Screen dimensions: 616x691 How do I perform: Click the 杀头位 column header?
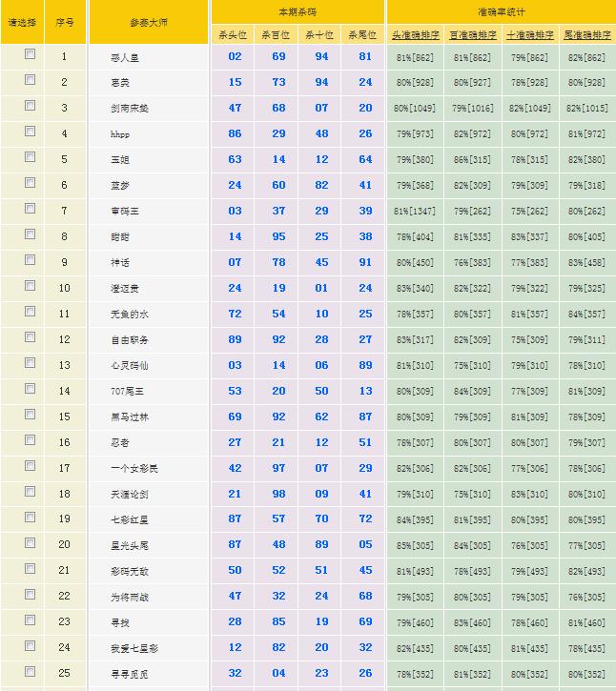pyautogui.click(x=232, y=34)
